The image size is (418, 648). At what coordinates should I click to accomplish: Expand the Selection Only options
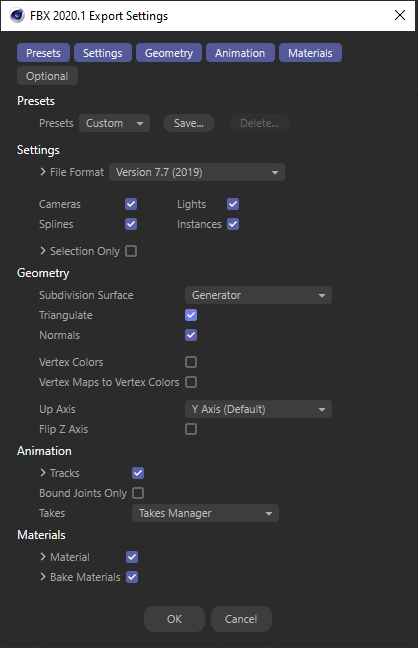pyautogui.click(x=43, y=250)
